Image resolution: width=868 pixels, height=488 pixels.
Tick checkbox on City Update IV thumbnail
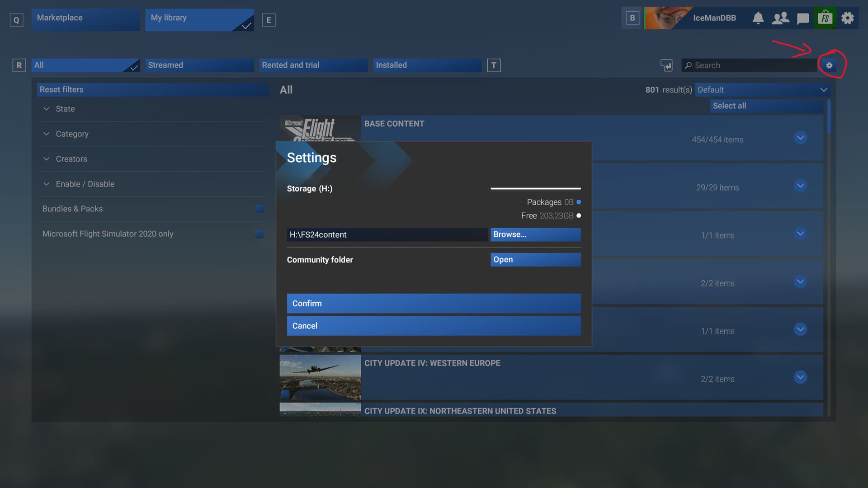coord(285,394)
